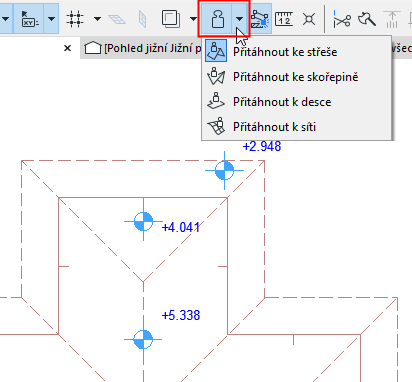Click the snap point cross icon
The height and width of the screenshot is (382, 412).
[x=309, y=19]
